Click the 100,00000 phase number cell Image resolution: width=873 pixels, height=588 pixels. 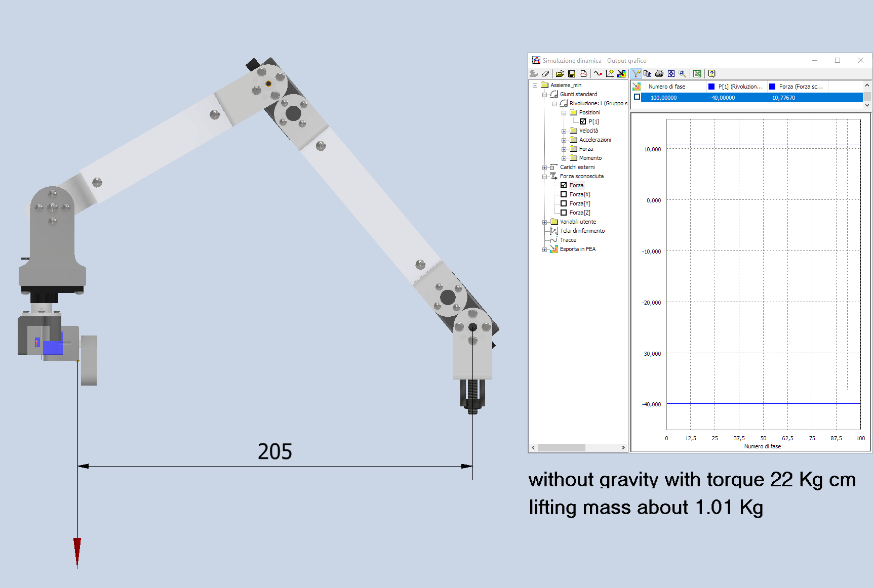pos(664,98)
